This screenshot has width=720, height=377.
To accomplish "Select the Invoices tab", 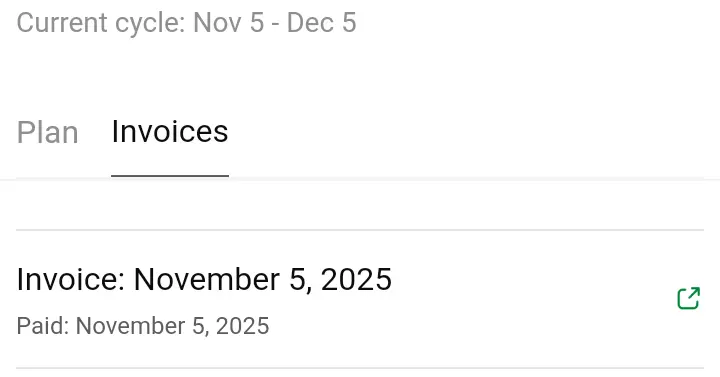I will (170, 131).
